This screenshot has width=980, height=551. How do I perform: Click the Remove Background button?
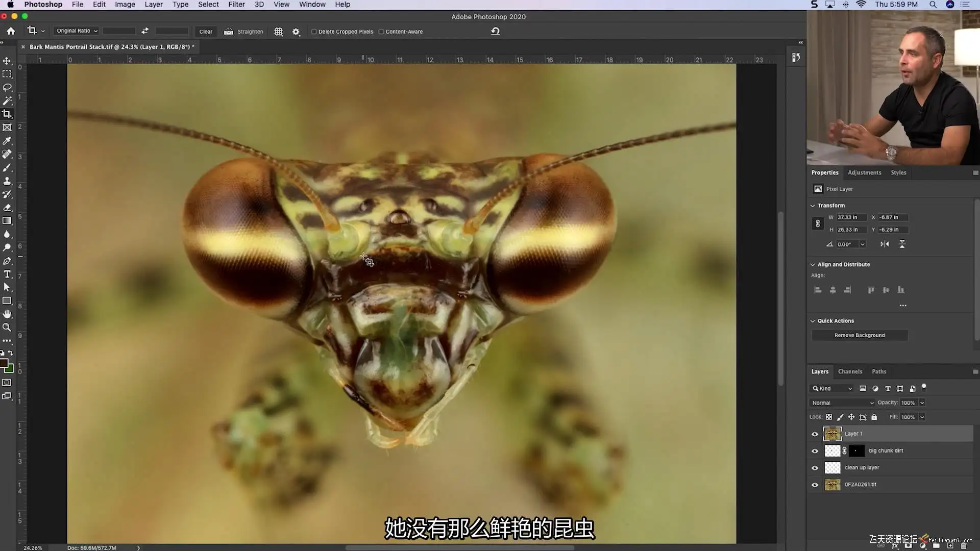[x=860, y=335]
